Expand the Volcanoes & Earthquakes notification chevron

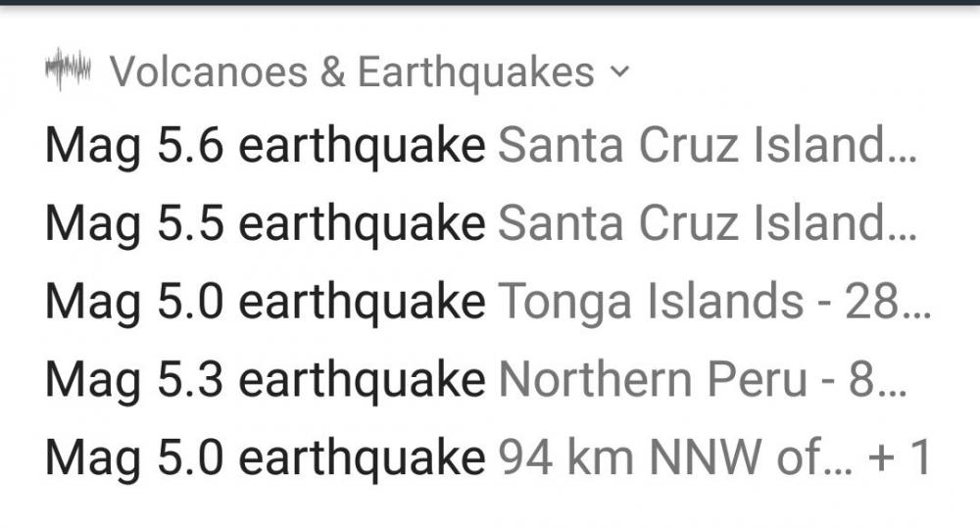point(617,72)
